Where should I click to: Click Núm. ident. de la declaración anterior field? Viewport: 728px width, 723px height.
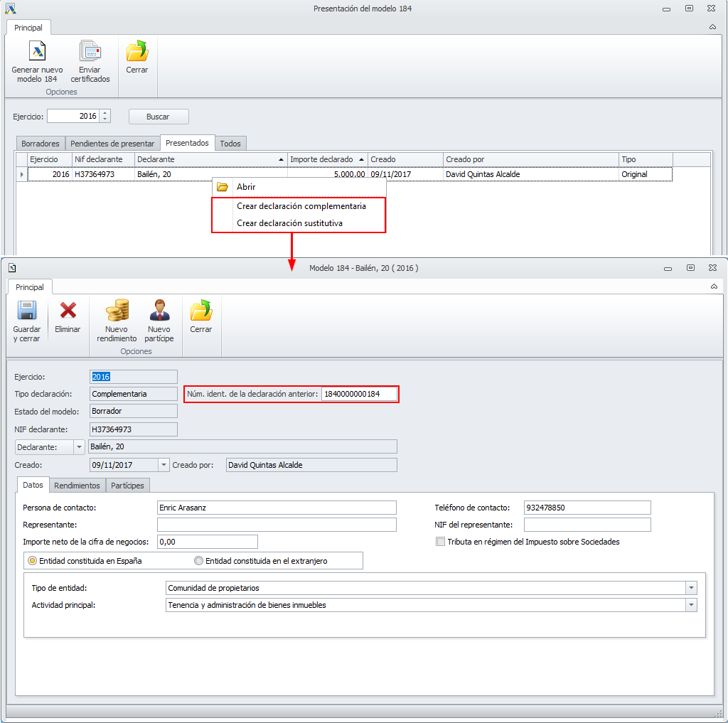tap(359, 394)
